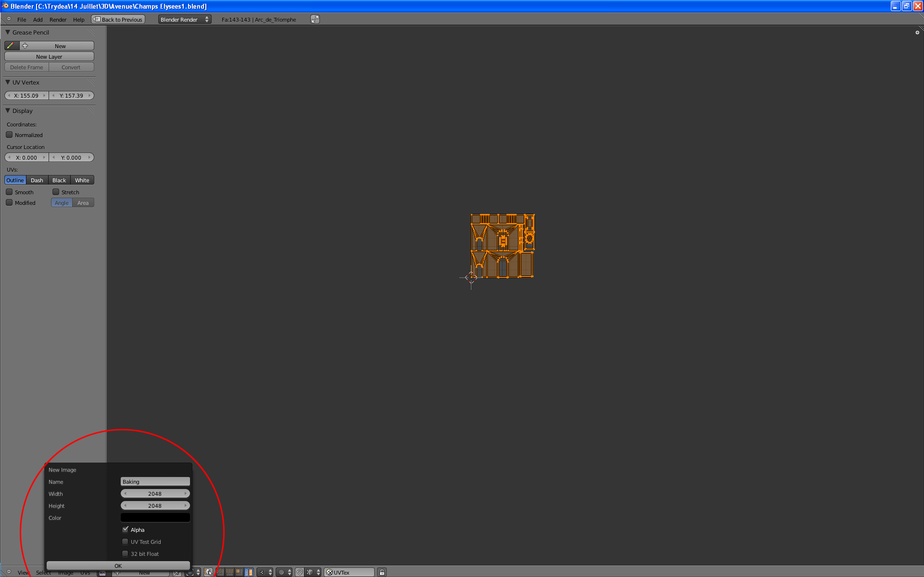The height and width of the screenshot is (577, 924).
Task: Select UV island selection mode
Action: 249,572
